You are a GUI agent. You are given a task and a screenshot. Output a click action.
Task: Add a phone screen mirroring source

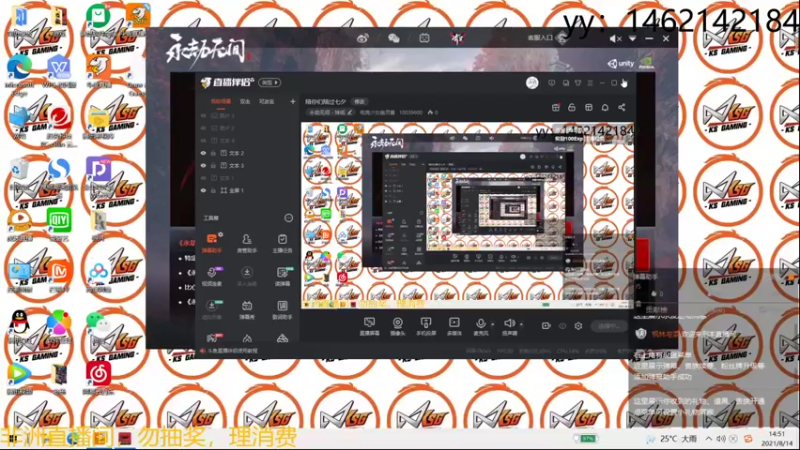click(426, 326)
